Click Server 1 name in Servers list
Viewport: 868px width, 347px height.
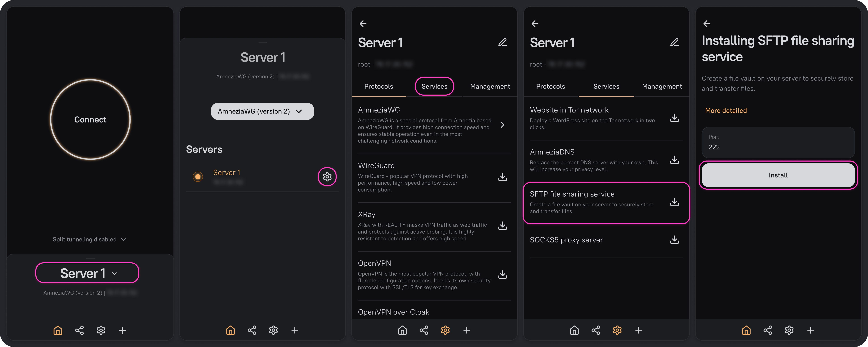click(x=227, y=172)
